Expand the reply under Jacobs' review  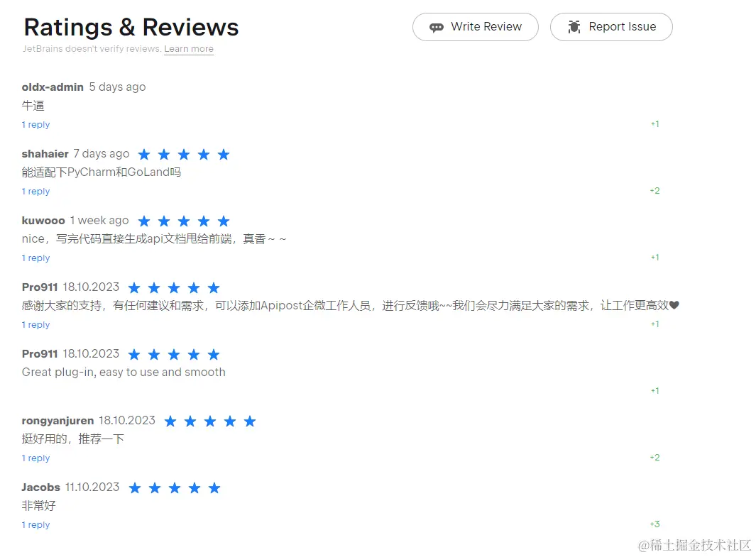tap(36, 524)
